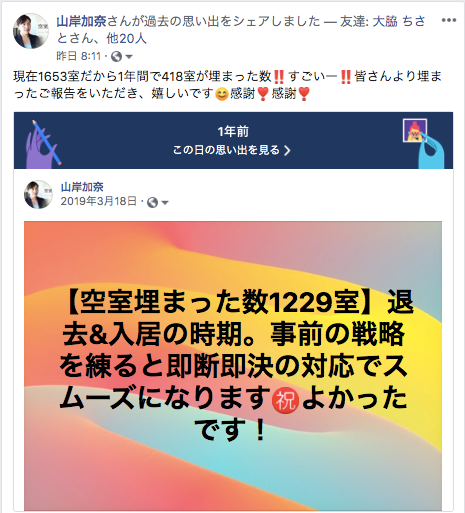The width and height of the screenshot is (465, 513).
Task: Click the chevron after この日の思い出を見る
Action: point(287,151)
